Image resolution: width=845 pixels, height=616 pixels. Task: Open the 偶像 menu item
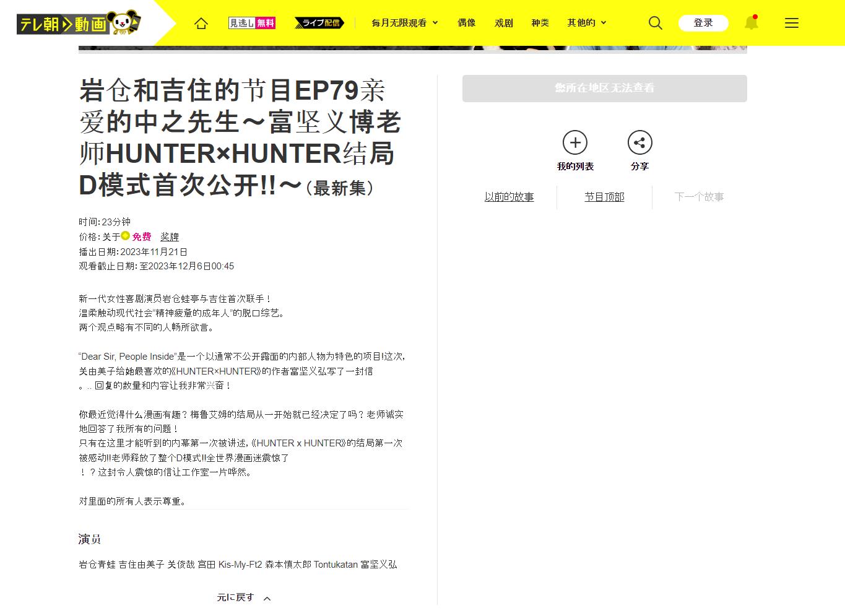click(467, 23)
